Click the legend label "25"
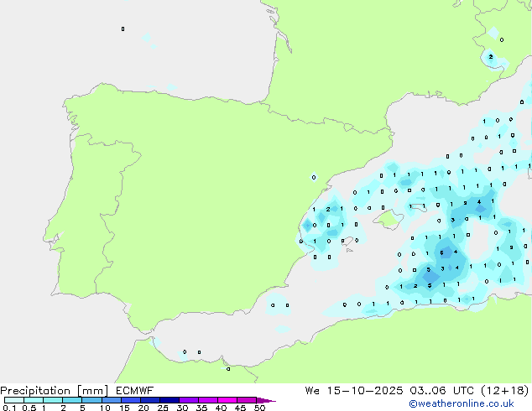 click(x=163, y=408)
